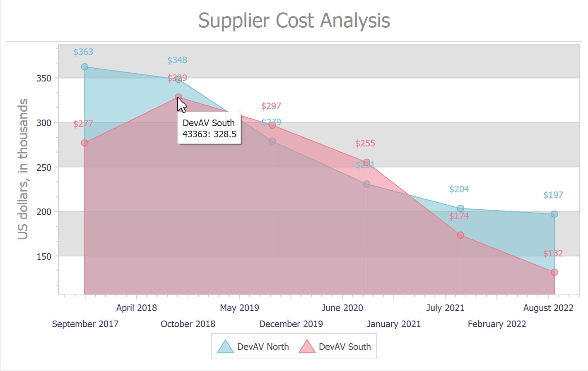Click the April 2018 axis label
588x371 pixels.
tap(137, 308)
